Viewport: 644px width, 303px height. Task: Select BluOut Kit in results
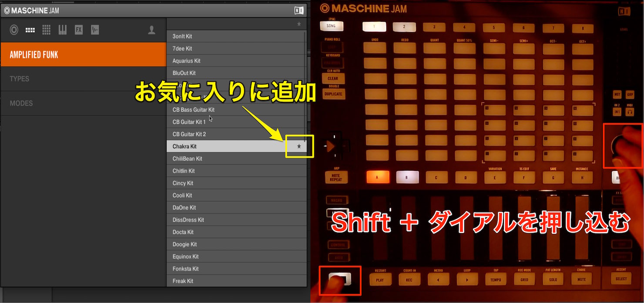point(236,73)
